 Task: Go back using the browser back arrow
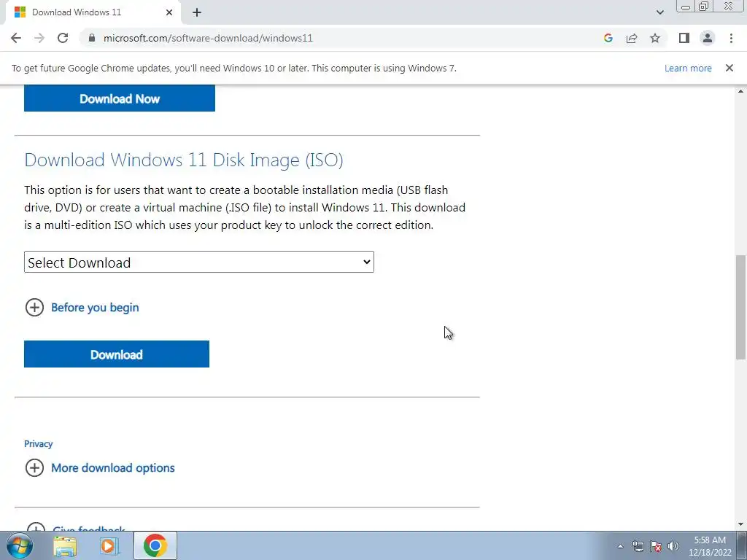16,38
